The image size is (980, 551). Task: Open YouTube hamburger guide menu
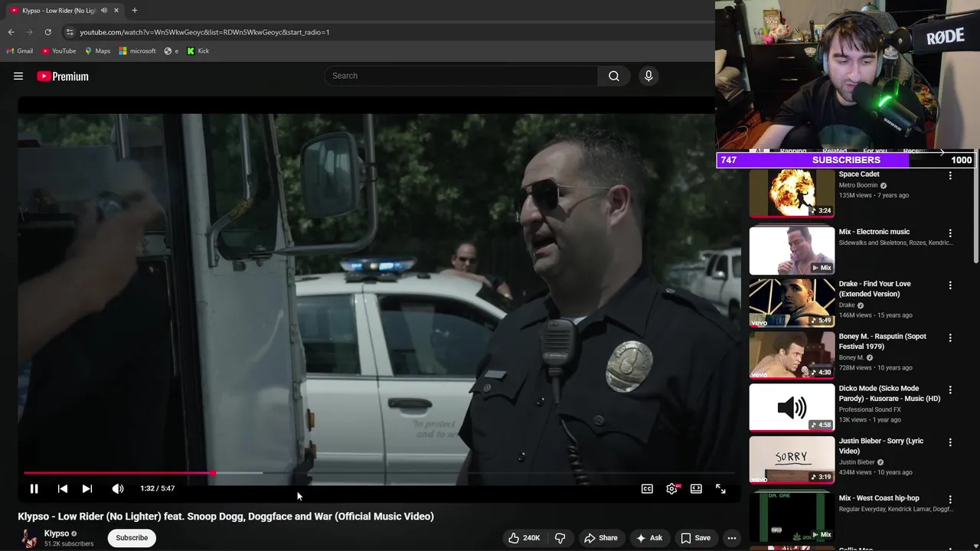coord(18,76)
